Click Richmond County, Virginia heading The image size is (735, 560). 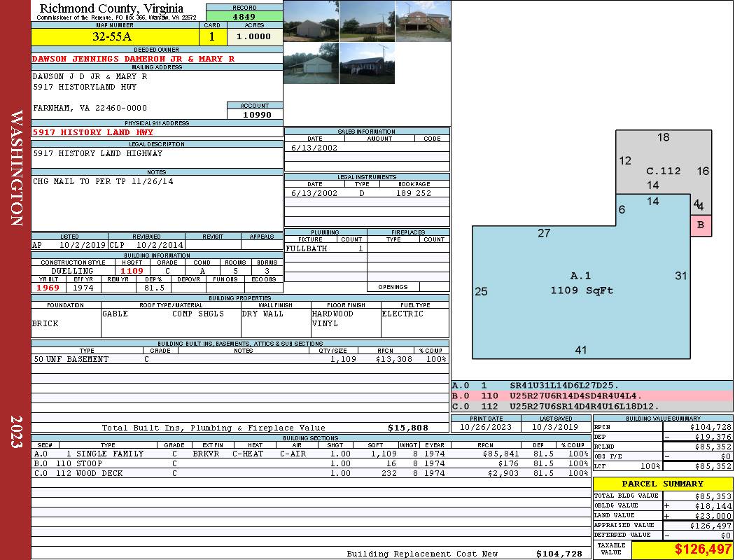(111, 8)
